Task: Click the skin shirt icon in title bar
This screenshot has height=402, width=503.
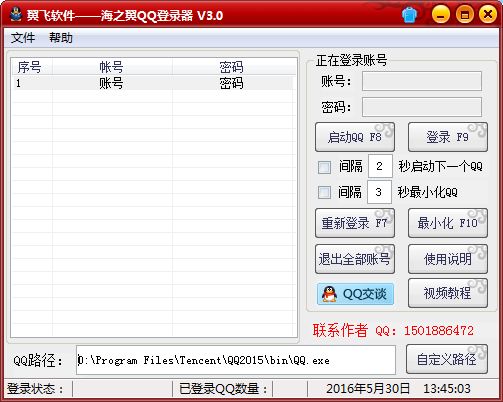Action: tap(409, 15)
